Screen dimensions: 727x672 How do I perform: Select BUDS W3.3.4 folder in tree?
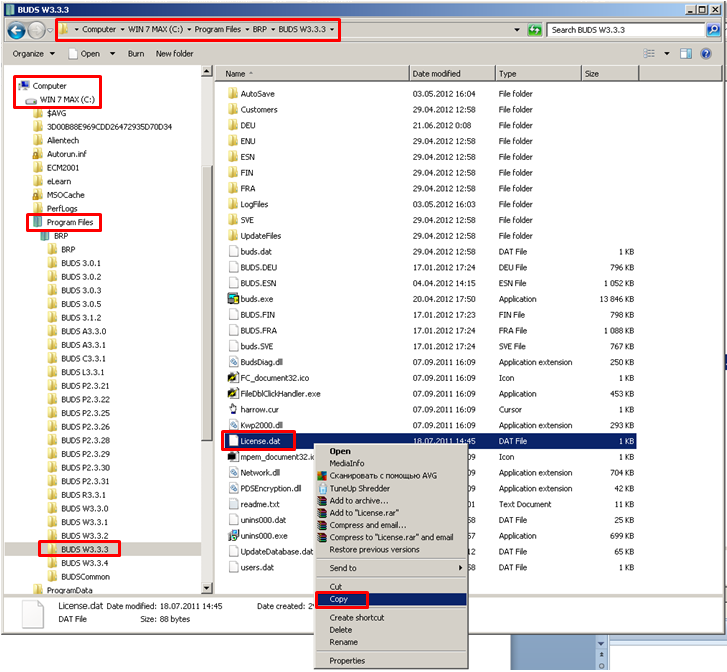pyautogui.click(x=83, y=563)
